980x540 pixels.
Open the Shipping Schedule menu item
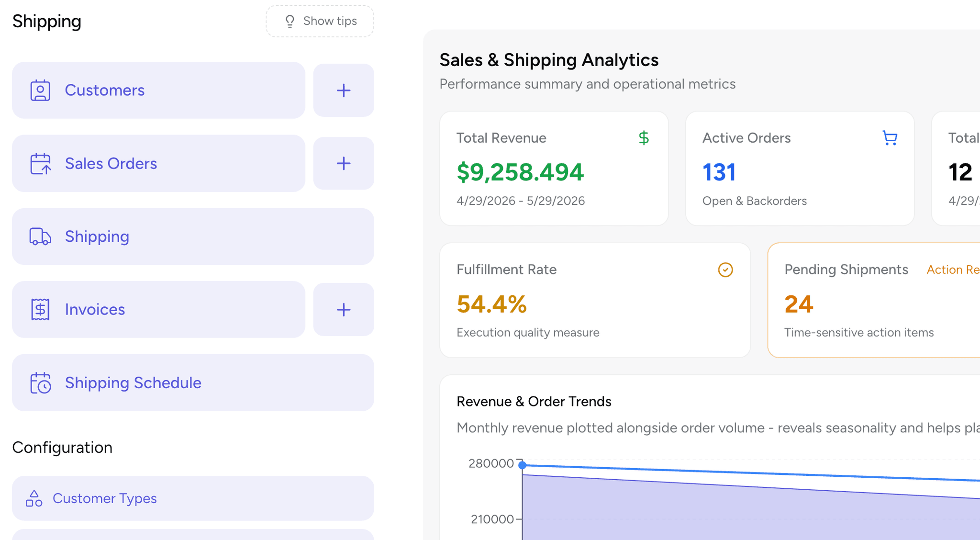[193, 382]
